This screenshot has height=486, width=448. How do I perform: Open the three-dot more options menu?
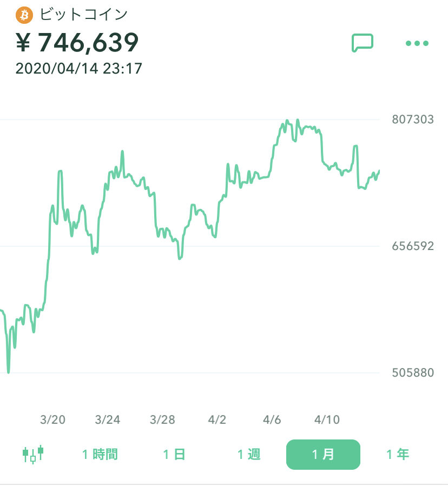[x=417, y=43]
